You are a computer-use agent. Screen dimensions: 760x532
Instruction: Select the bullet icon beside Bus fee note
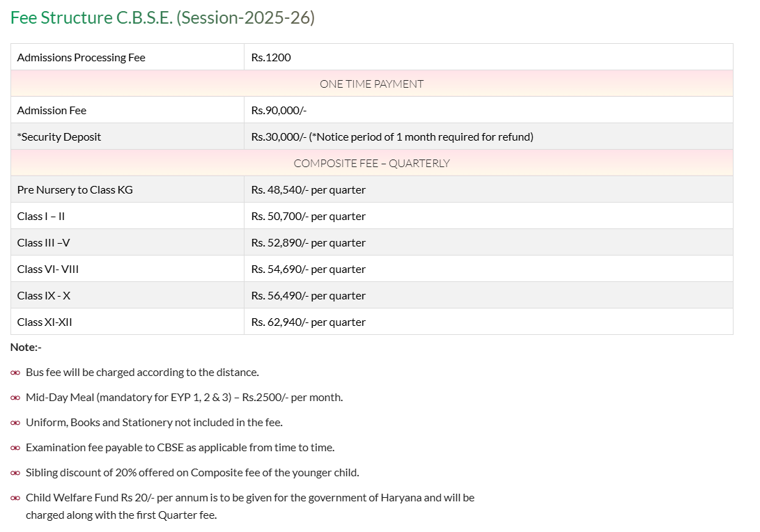[15, 372]
